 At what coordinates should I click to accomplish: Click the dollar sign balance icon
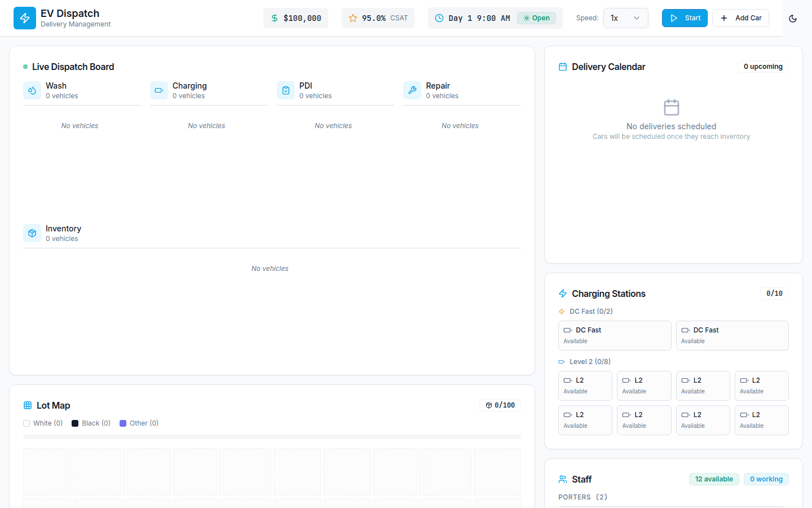[x=275, y=18]
